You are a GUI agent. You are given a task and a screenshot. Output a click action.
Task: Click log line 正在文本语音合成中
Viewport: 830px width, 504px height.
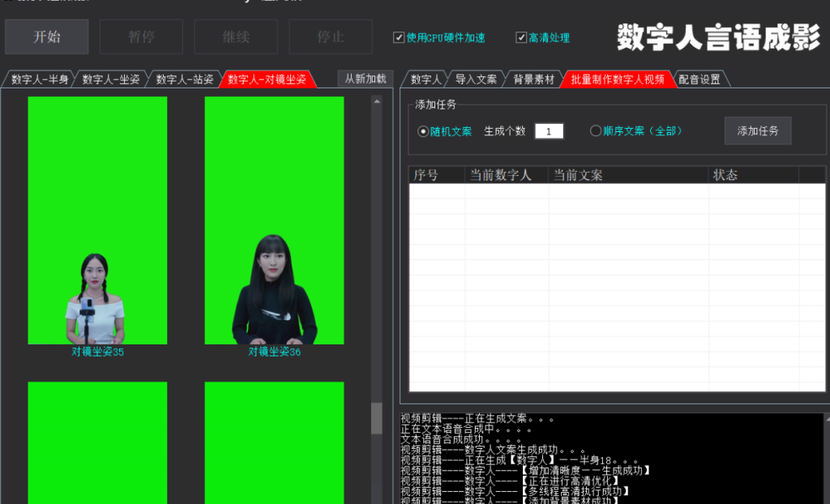click(x=466, y=429)
